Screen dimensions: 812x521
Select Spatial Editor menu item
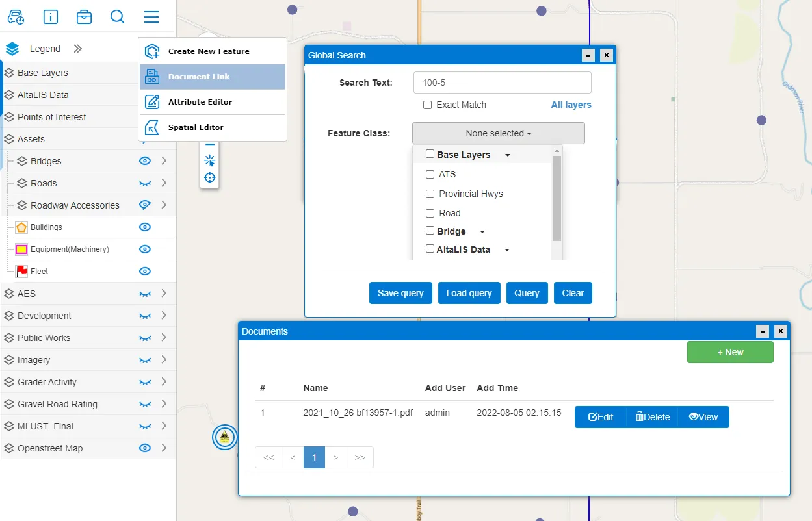click(213, 127)
